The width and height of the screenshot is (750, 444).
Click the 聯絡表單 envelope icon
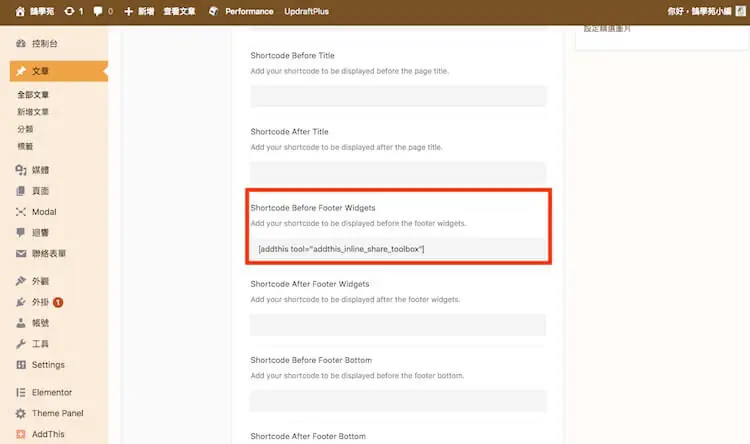pyautogui.click(x=21, y=254)
